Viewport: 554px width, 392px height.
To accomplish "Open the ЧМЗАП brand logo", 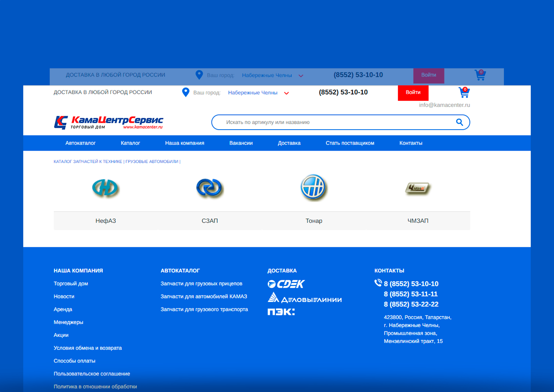I will (x=418, y=188).
